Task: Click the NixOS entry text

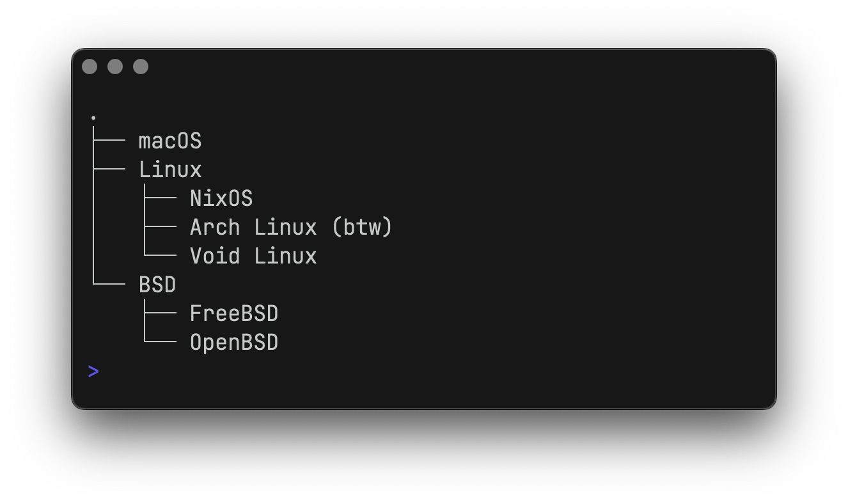Action: pos(221,198)
